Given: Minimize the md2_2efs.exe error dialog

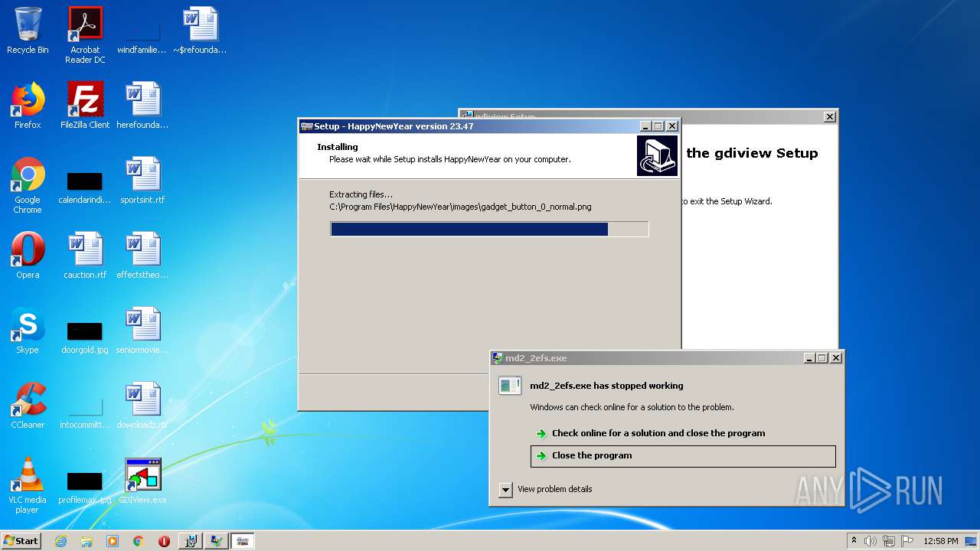Looking at the screenshot, I should click(x=810, y=358).
